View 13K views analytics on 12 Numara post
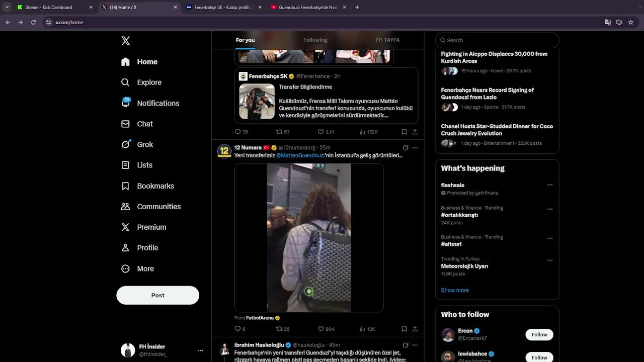 tap(367, 329)
